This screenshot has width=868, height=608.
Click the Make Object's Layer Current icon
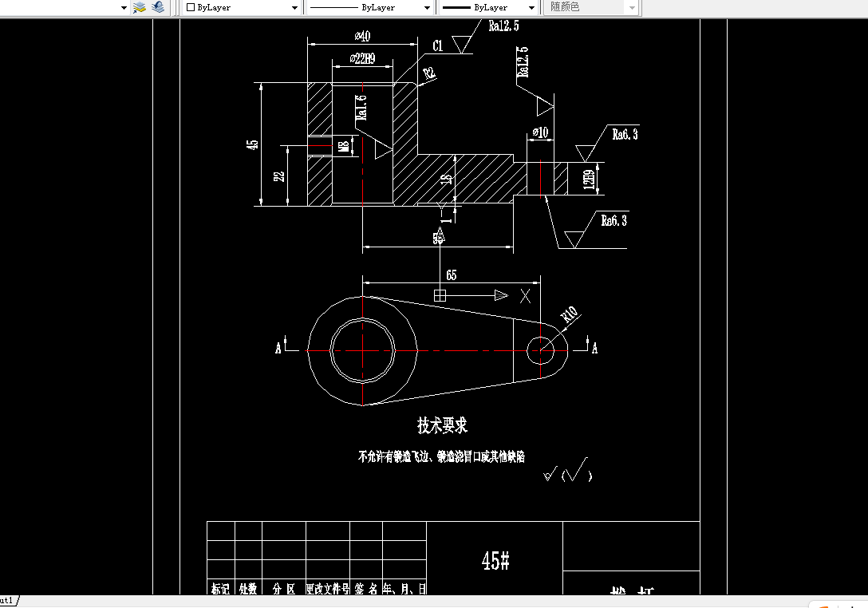[140, 7]
